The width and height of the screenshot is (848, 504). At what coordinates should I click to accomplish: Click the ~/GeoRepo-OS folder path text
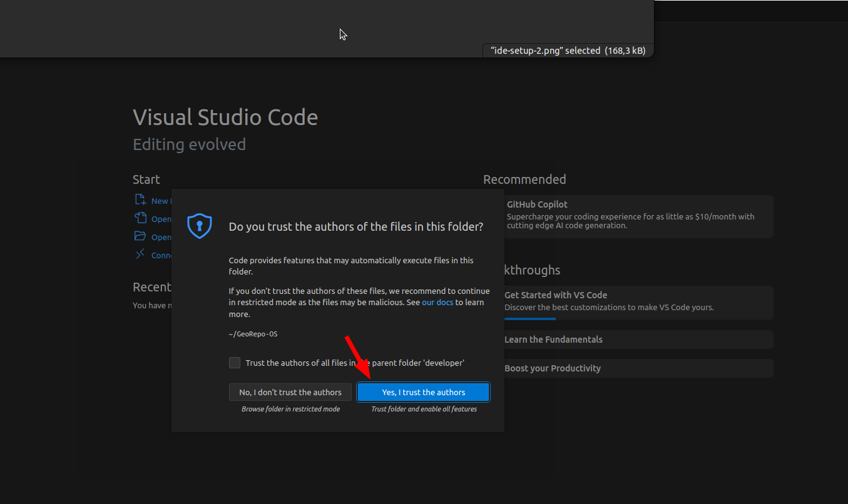point(253,334)
